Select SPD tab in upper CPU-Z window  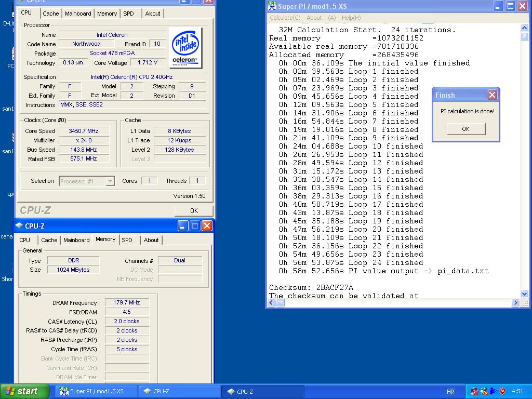[129, 14]
